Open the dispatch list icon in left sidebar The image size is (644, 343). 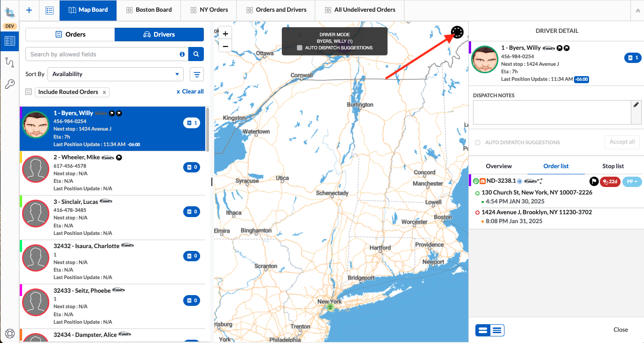coord(9,41)
